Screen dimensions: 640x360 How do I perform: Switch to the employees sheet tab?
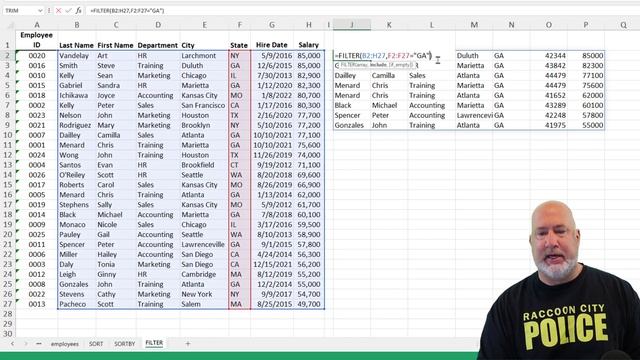[x=64, y=344]
